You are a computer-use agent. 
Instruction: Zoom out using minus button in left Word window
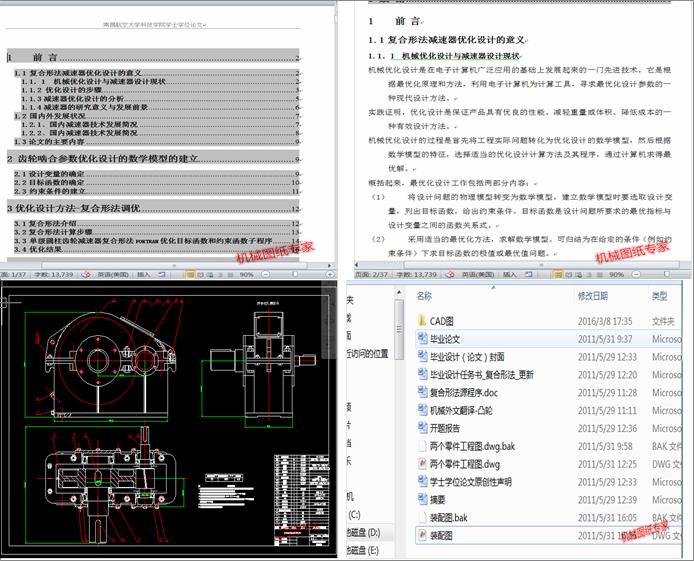click(x=266, y=275)
